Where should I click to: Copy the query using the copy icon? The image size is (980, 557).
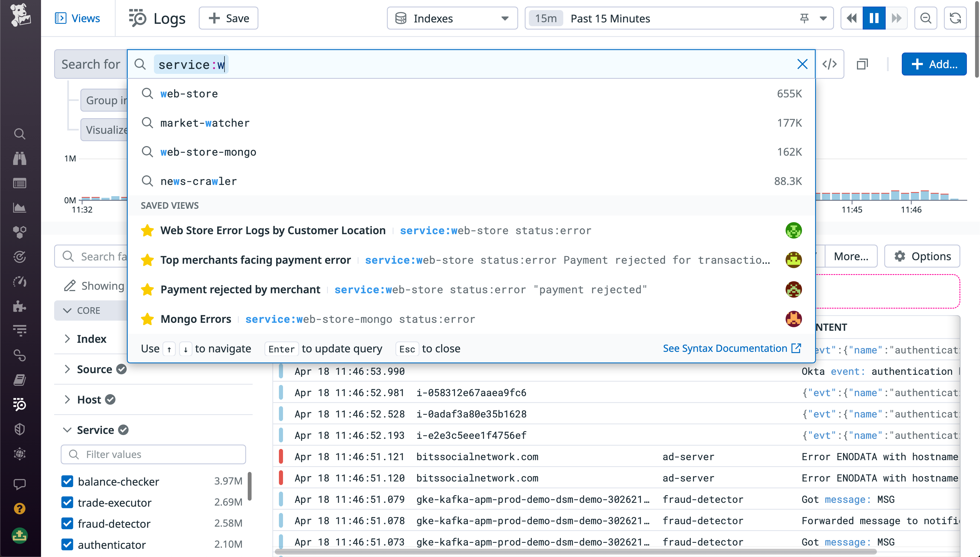(863, 64)
